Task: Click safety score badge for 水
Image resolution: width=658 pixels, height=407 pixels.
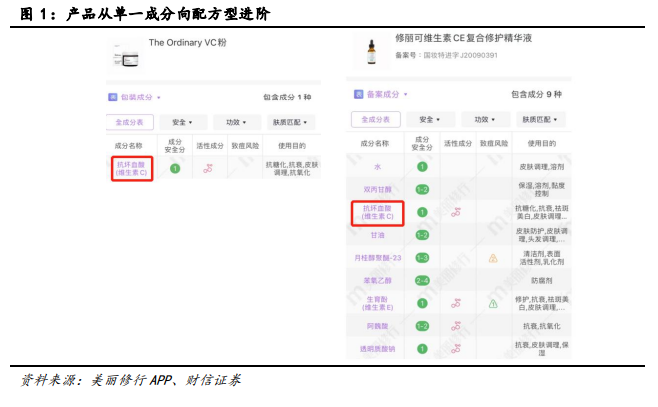Action: coord(422,167)
